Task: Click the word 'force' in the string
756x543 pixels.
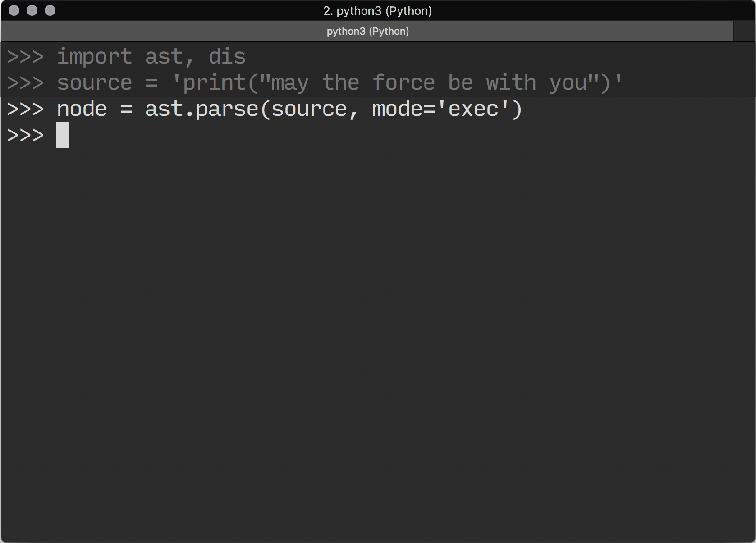Action: pos(403,83)
